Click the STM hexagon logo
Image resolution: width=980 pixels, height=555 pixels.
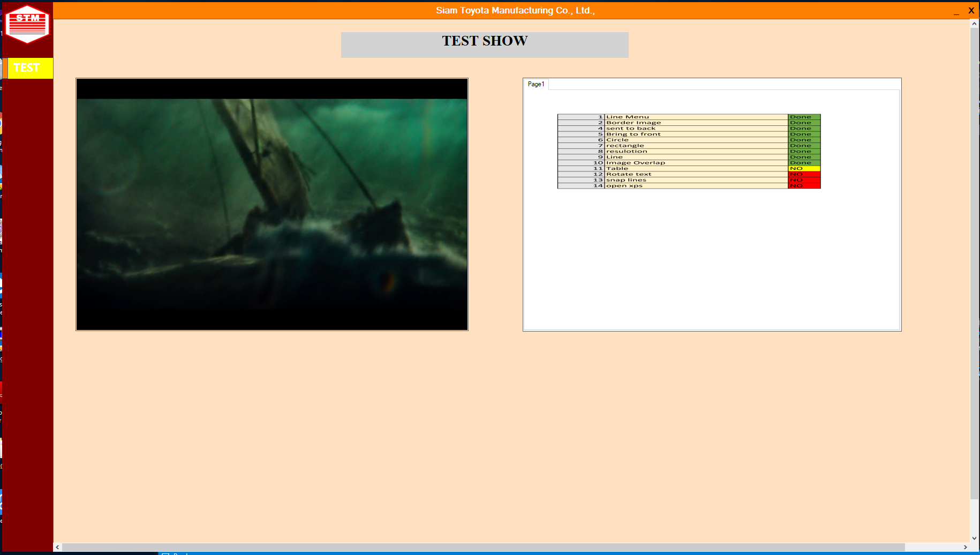(x=27, y=24)
